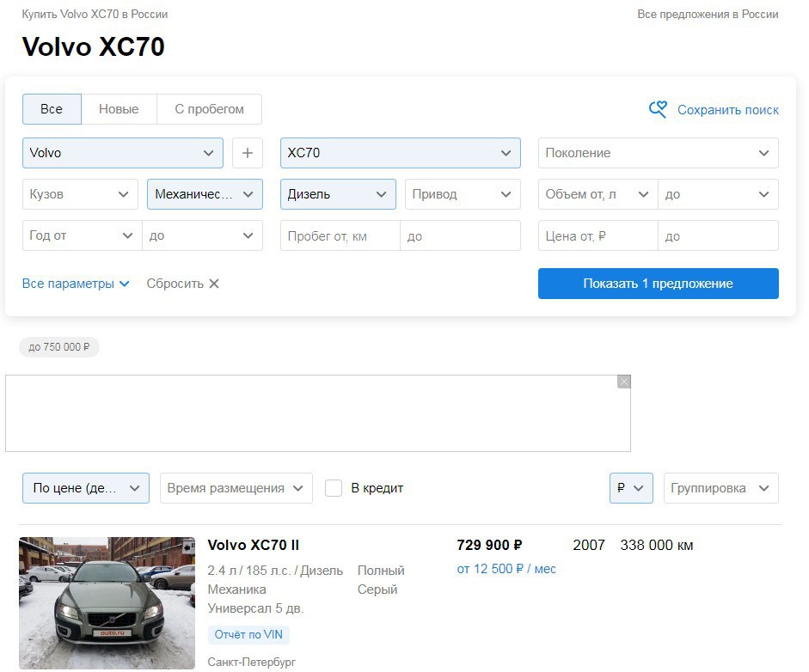Open the XC70 model dropdown
Screen dimensions: 809x672
401,153
